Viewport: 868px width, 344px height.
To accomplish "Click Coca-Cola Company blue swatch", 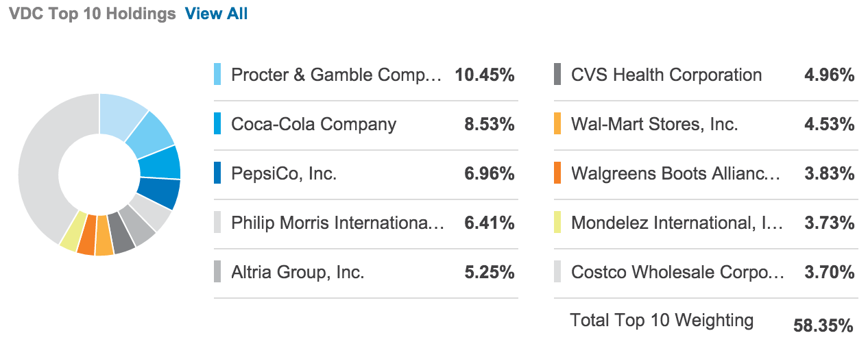I will tap(217, 124).
